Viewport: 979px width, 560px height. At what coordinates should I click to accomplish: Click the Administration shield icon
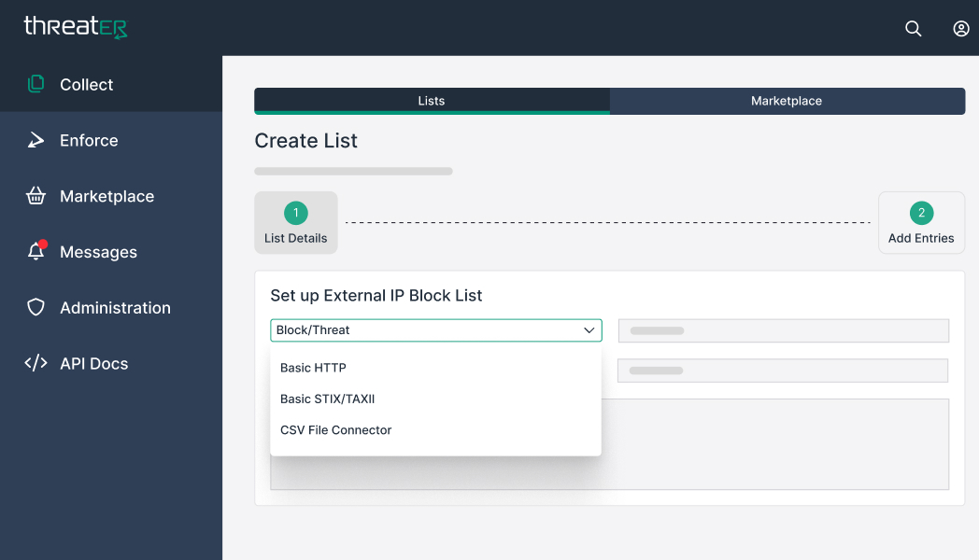[36, 307]
